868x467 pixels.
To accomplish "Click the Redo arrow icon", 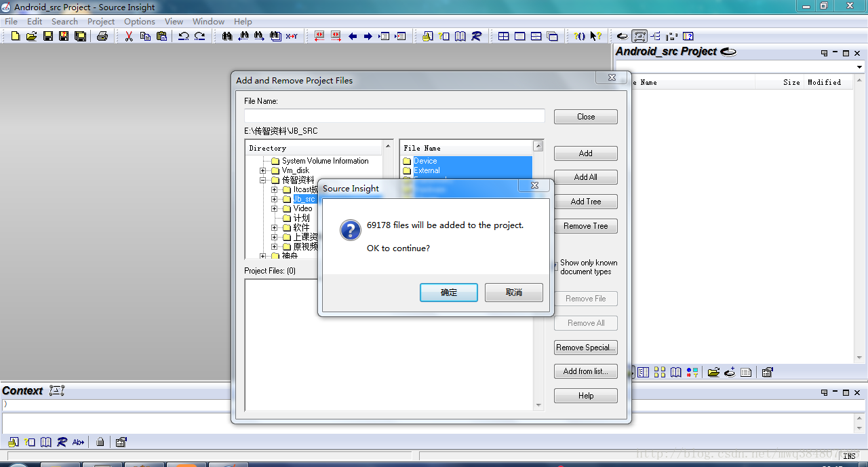I will click(199, 36).
